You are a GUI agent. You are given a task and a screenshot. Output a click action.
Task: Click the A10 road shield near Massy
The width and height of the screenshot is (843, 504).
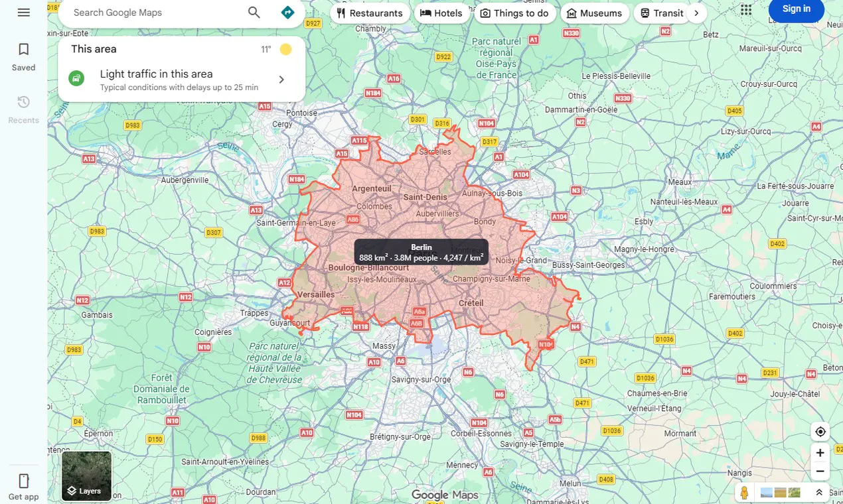[x=374, y=362]
